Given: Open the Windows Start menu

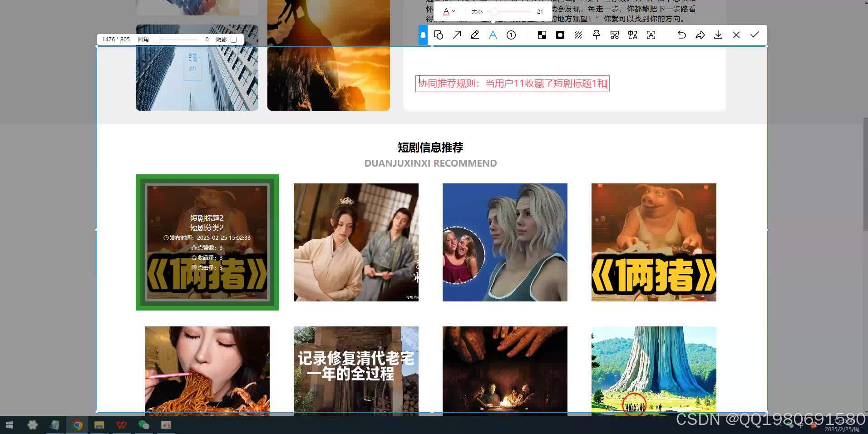Looking at the screenshot, I should (10, 425).
